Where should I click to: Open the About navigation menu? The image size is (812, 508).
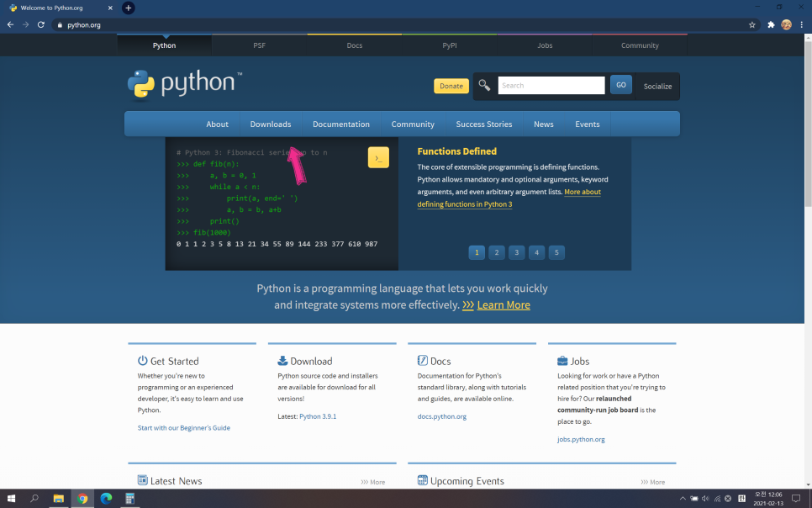point(217,124)
